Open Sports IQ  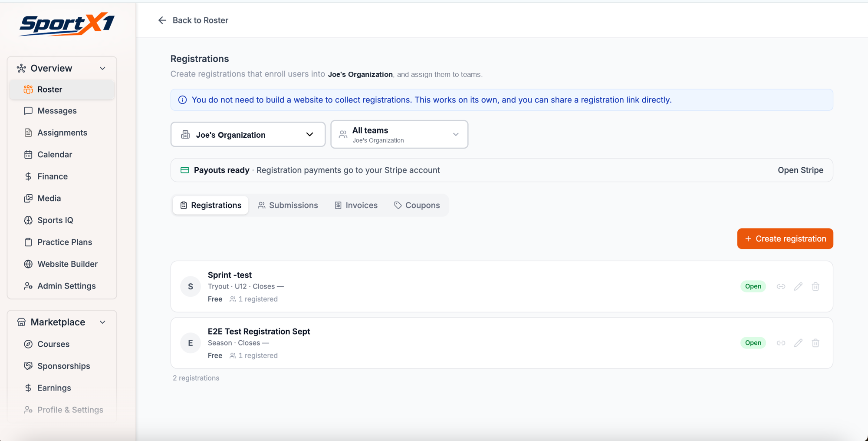(62, 220)
